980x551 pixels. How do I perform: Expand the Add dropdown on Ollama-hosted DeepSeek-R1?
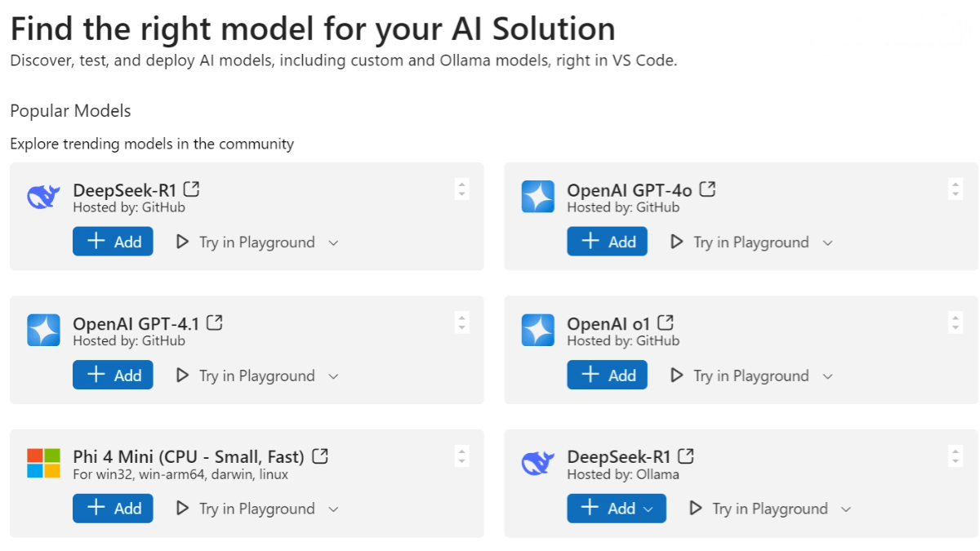pos(648,509)
